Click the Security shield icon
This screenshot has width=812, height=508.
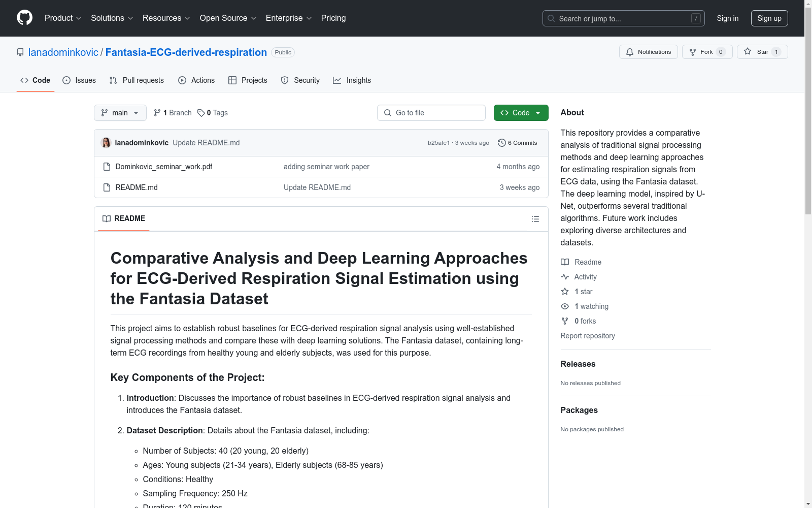(x=285, y=80)
